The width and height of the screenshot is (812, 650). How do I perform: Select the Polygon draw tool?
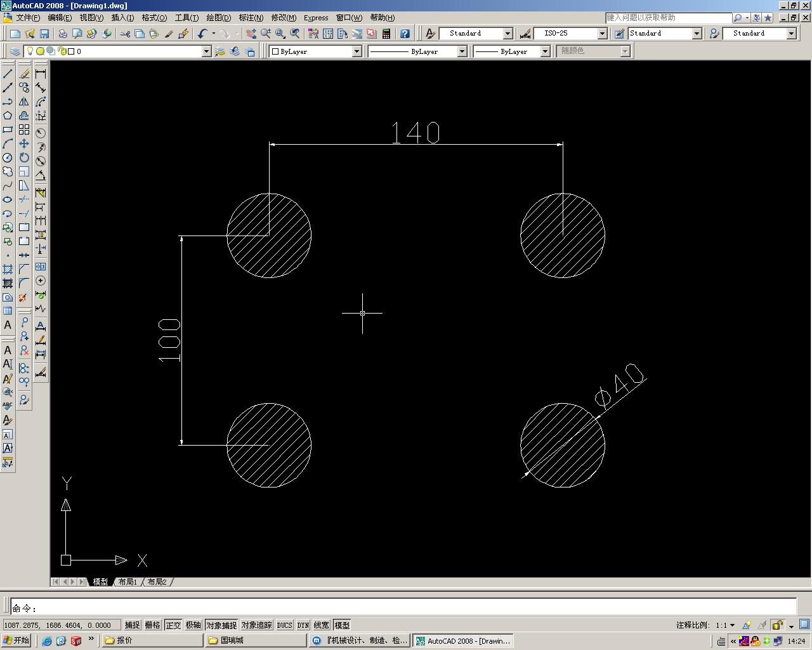[8, 116]
